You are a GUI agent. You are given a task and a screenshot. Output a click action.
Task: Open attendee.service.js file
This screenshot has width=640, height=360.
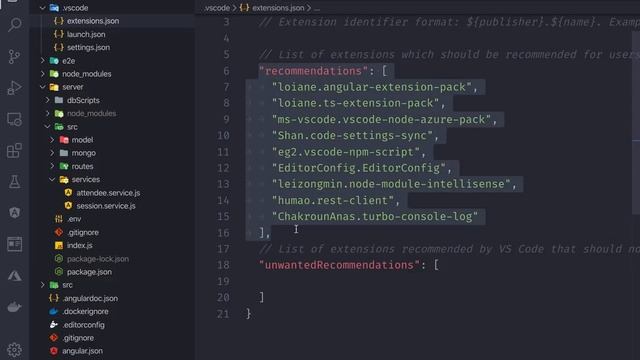(108, 193)
